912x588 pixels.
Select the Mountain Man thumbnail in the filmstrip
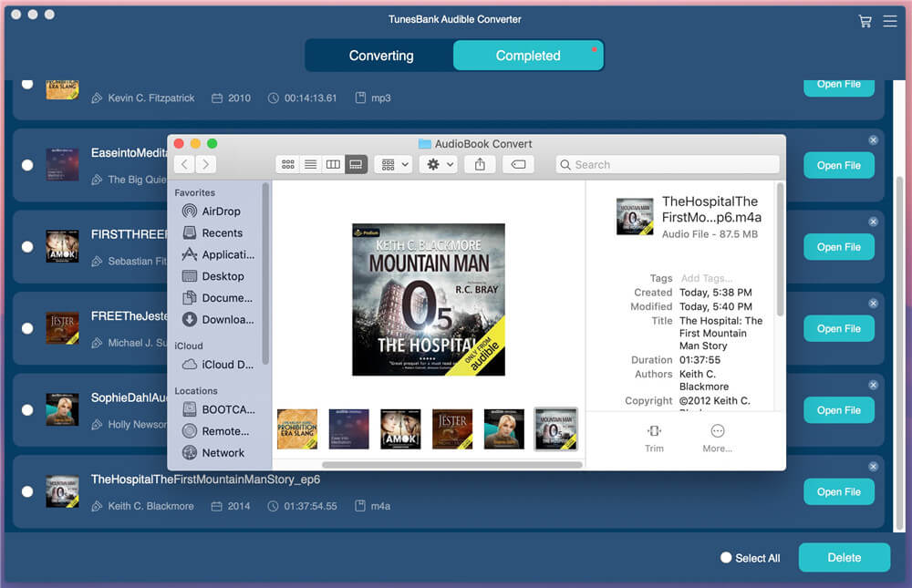tap(555, 428)
